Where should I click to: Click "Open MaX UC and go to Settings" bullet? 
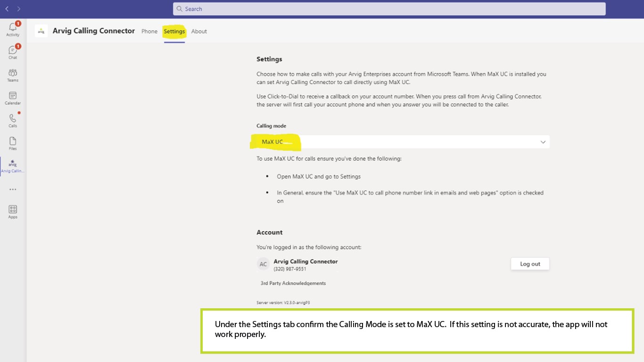[319, 177]
